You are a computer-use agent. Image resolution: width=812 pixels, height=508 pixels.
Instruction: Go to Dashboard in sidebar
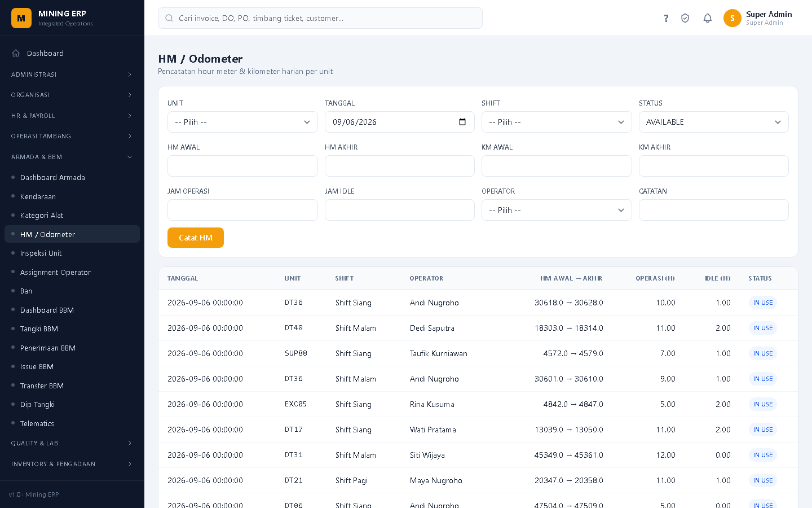click(72, 53)
